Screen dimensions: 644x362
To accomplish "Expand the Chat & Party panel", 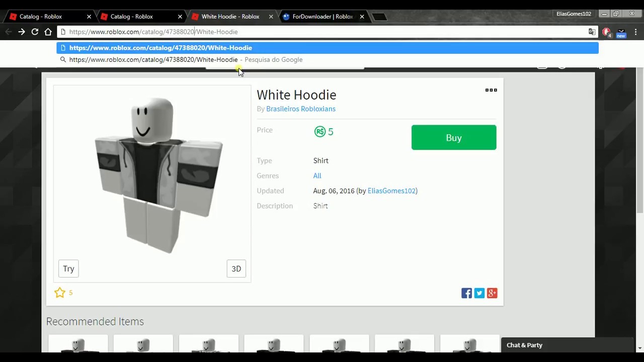I will (568, 345).
